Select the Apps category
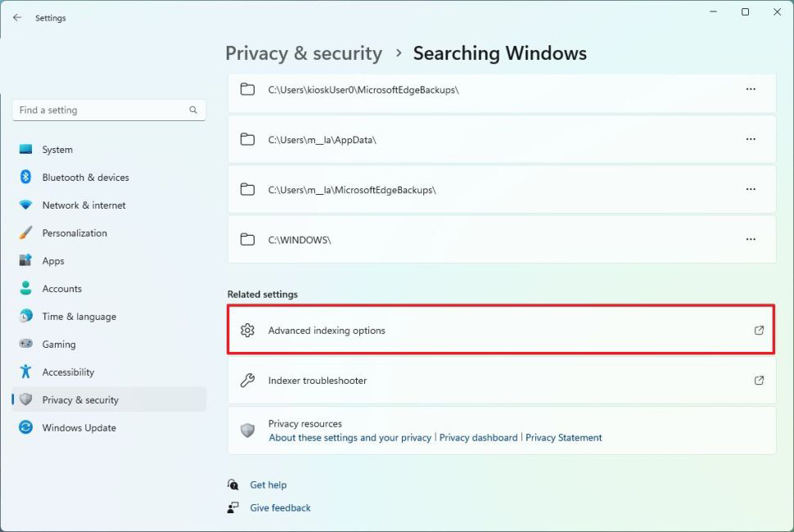The width and height of the screenshot is (794, 532). coord(53,261)
